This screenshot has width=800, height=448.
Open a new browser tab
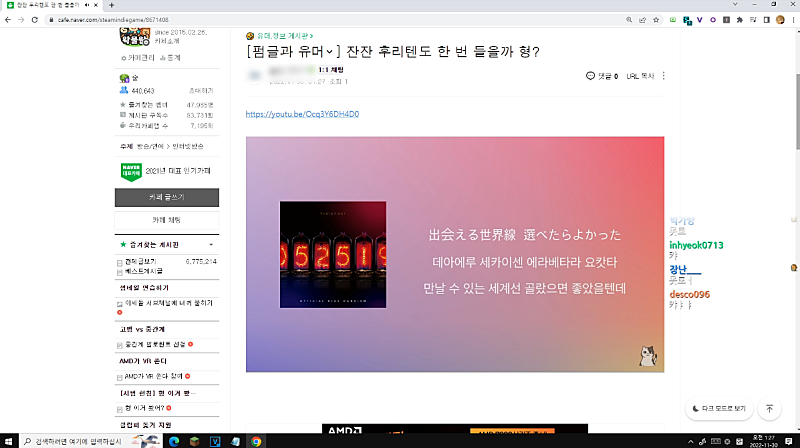111,5
